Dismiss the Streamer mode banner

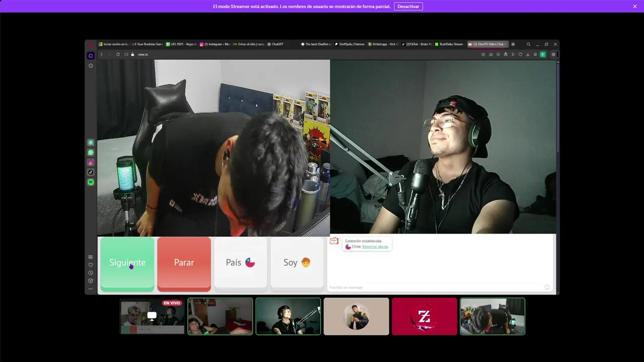tap(635, 6)
